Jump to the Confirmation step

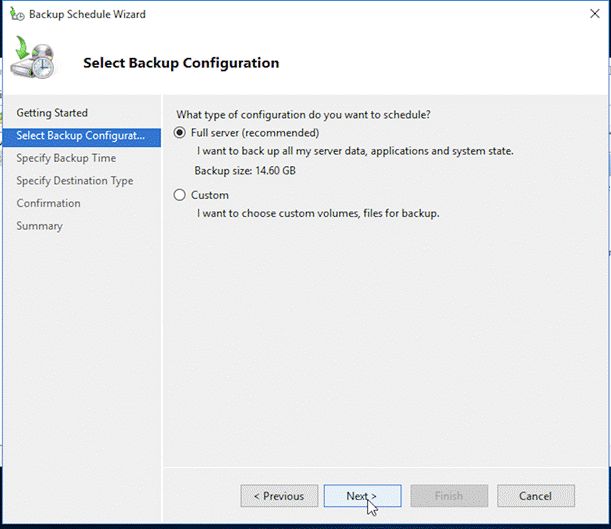pyautogui.click(x=48, y=203)
